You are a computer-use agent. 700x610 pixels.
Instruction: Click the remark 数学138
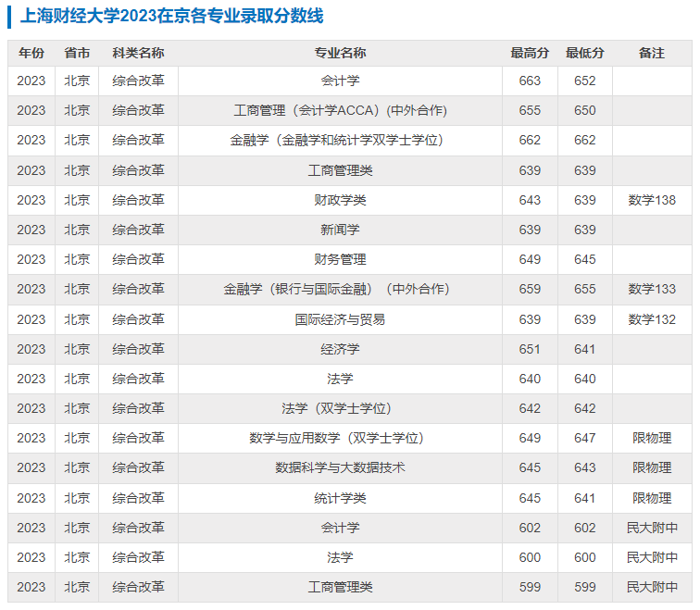652,200
